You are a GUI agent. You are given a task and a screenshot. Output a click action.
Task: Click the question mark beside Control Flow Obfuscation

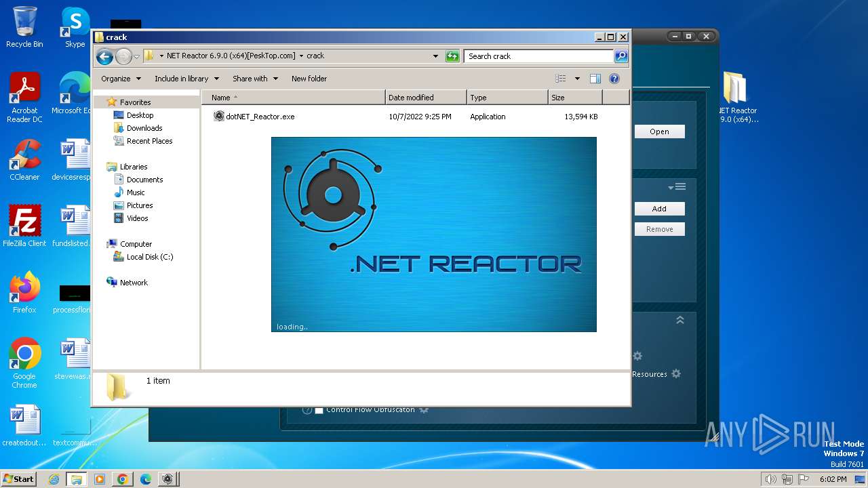[x=307, y=409]
